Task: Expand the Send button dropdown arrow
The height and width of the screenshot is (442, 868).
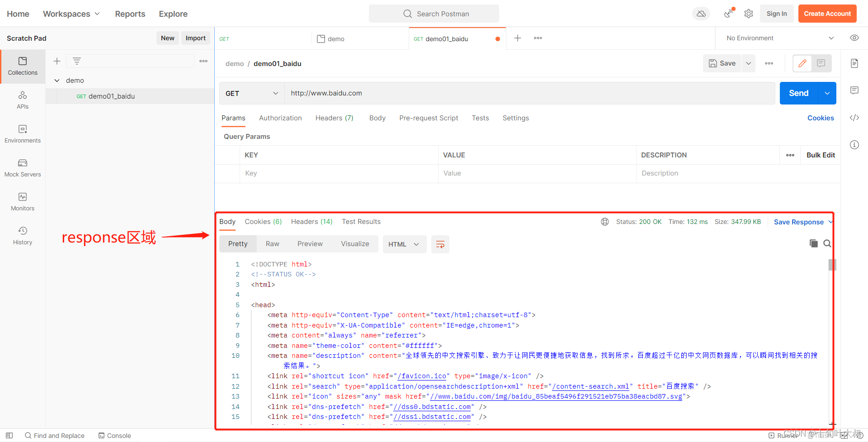Action: tap(827, 93)
